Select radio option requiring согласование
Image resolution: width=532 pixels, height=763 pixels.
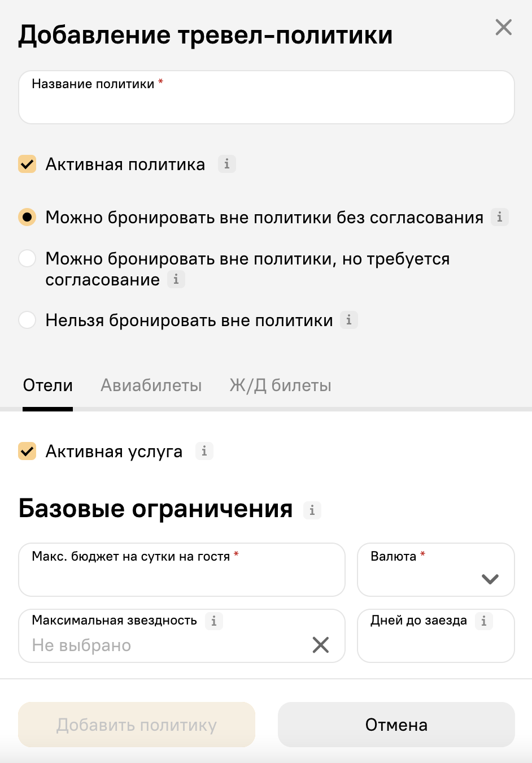pyautogui.click(x=27, y=258)
